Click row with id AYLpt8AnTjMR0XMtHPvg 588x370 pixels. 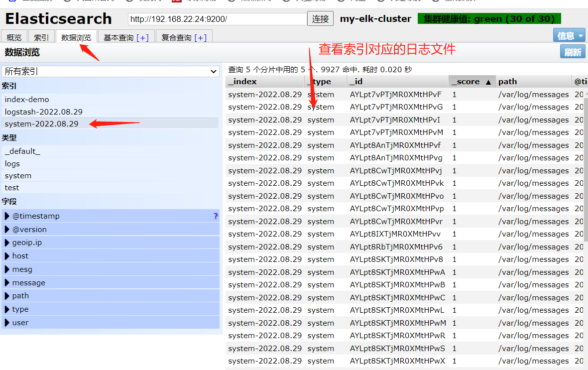pos(405,158)
